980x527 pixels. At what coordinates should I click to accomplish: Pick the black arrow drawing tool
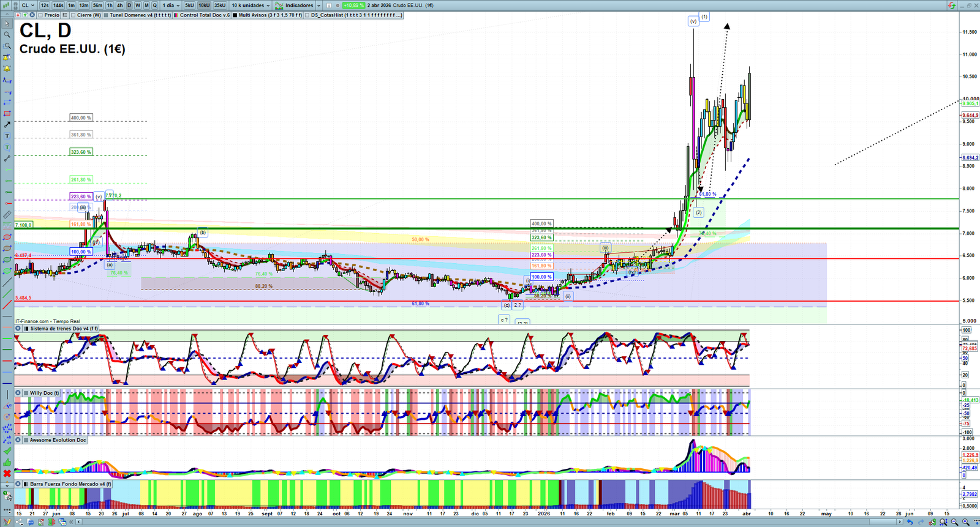click(x=7, y=125)
